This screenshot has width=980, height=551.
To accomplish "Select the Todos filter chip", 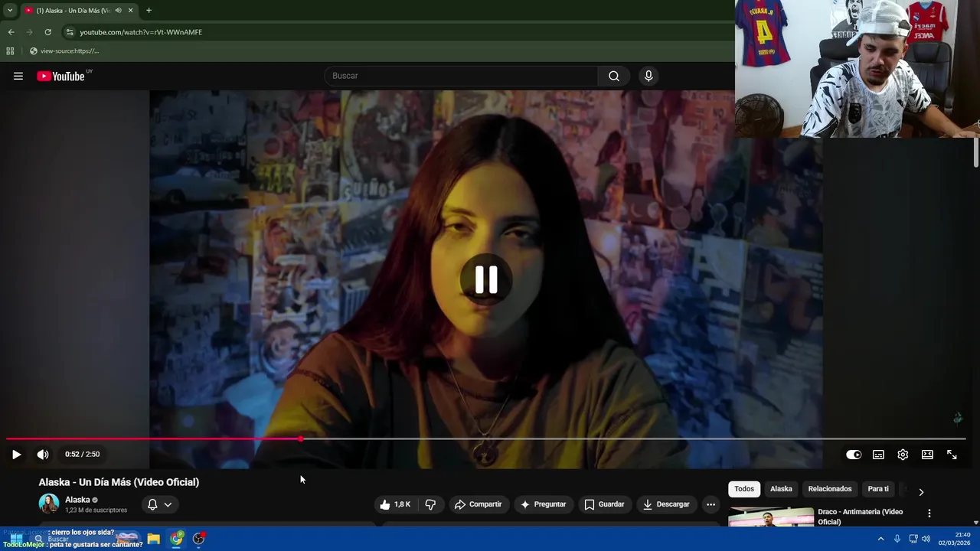I will 744,489.
